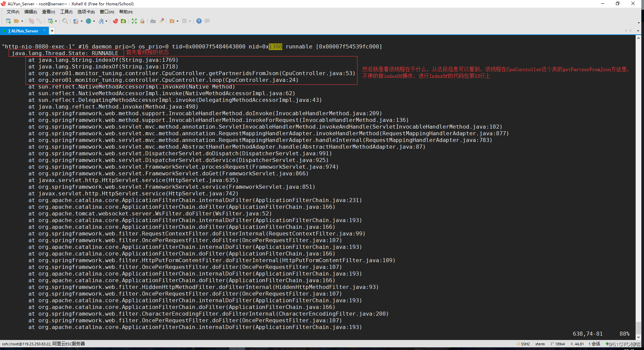Open the session folder icon
644x350 pixels.
16,21
